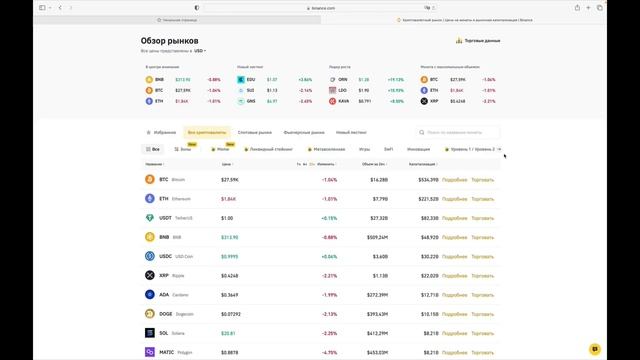Click the Safari address bar
Screen dimensions: 640x360
[x=320, y=8]
